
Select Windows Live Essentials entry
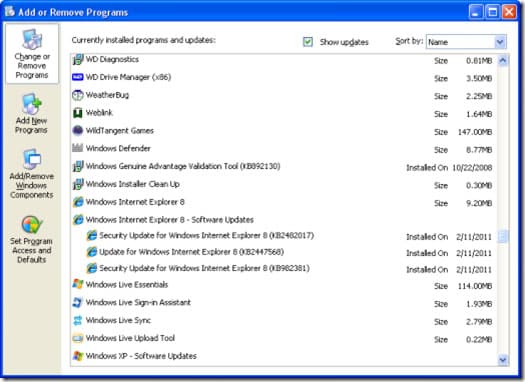coord(127,285)
